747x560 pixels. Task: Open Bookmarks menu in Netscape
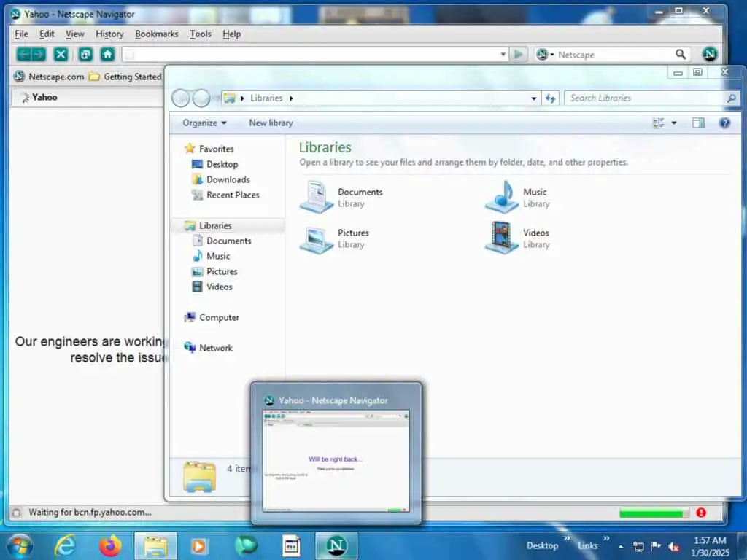coord(157,34)
